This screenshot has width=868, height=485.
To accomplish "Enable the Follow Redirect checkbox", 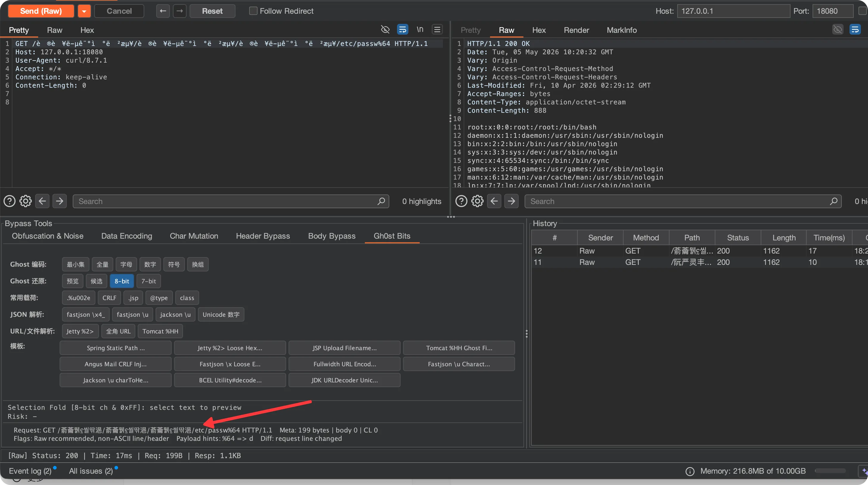I will tap(253, 11).
